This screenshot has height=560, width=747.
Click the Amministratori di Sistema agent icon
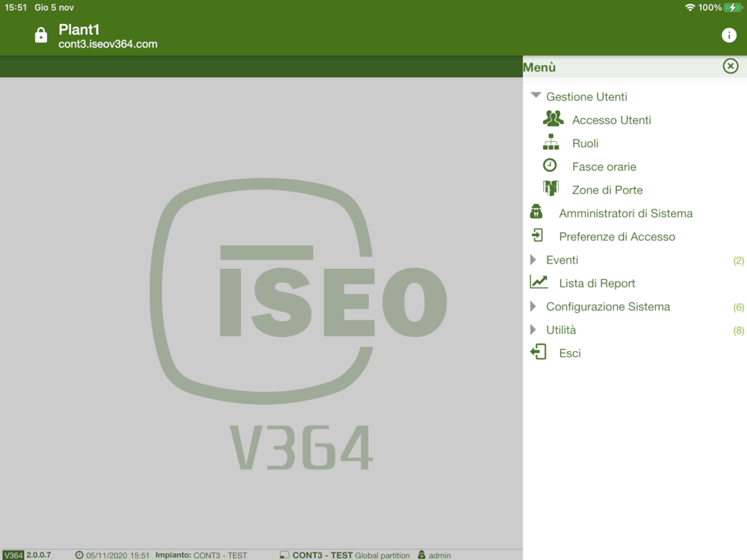pos(536,211)
